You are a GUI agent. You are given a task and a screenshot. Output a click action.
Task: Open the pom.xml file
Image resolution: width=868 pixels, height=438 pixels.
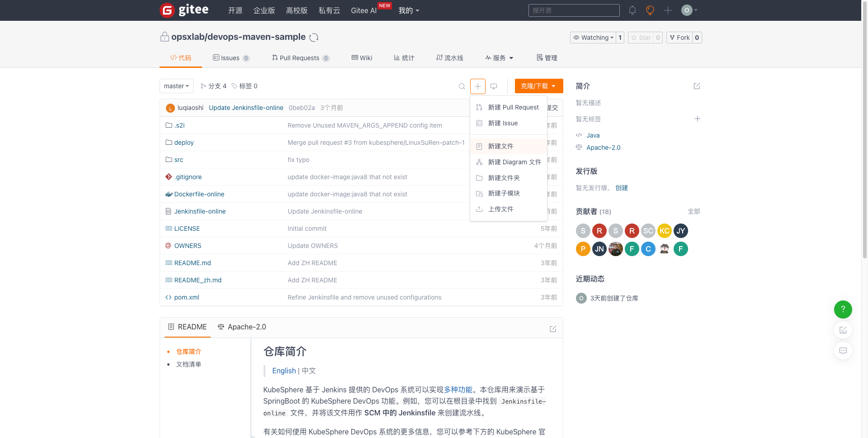[x=187, y=297]
